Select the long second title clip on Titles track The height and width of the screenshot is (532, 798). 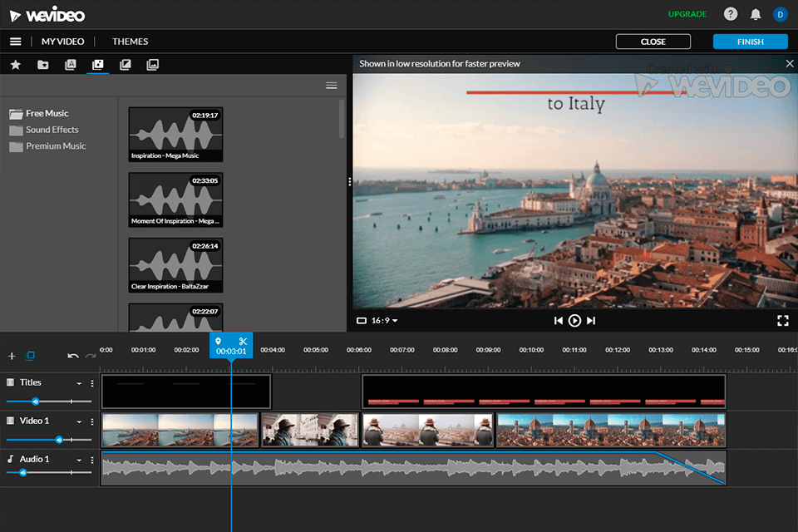[x=544, y=392]
